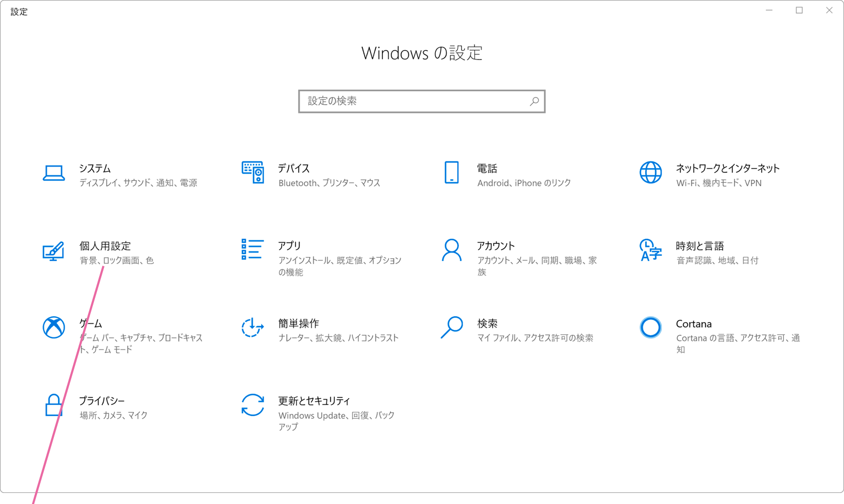Click 'Cortana の言語、アクセス許可、通知' description
Image resolution: width=844 pixels, height=504 pixels.
click(x=738, y=344)
